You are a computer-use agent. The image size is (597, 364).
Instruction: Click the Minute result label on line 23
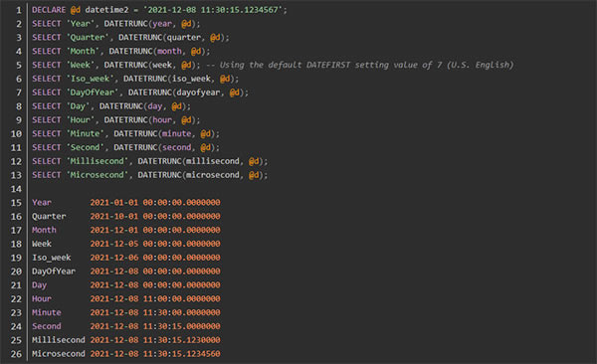(47, 312)
